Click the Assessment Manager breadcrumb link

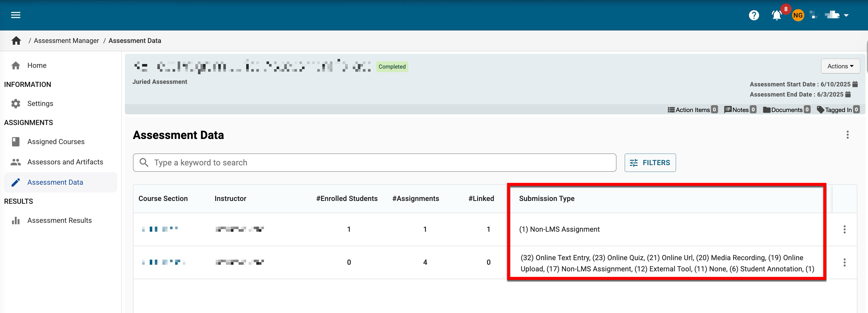pos(66,41)
